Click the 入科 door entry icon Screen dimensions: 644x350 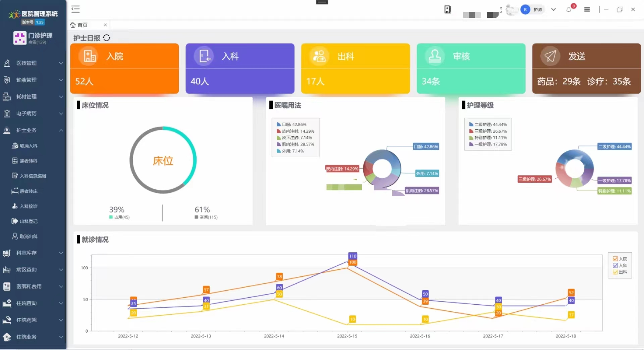[x=204, y=56]
